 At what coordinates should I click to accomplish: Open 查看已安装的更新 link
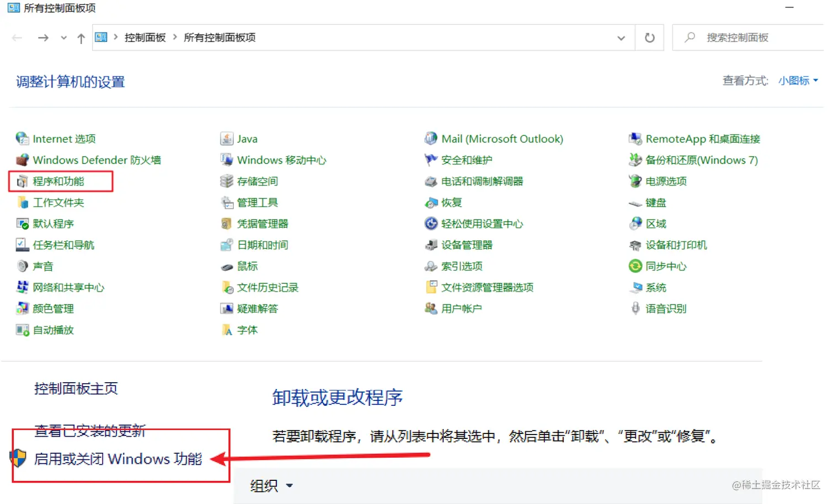(x=90, y=431)
